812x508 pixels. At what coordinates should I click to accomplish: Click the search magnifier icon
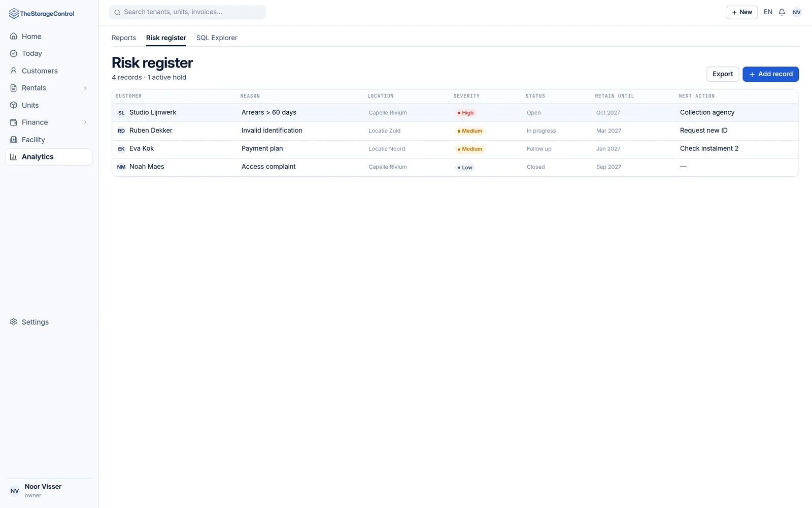pyautogui.click(x=117, y=12)
